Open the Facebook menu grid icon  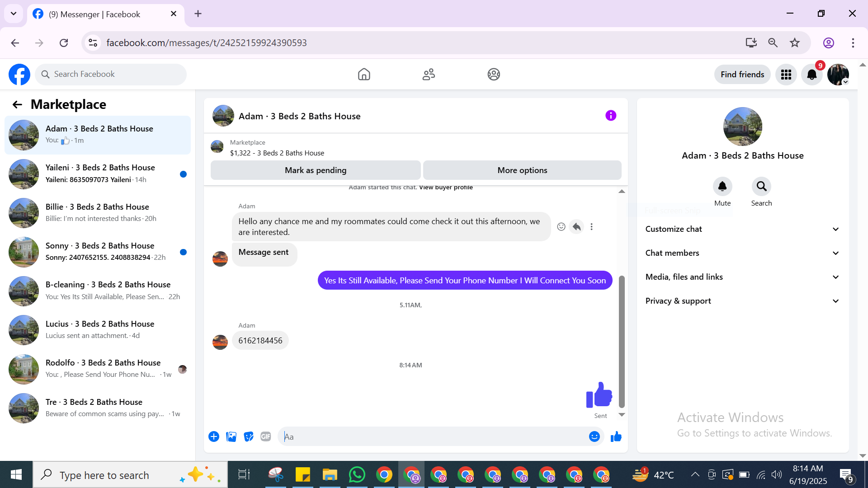click(786, 75)
